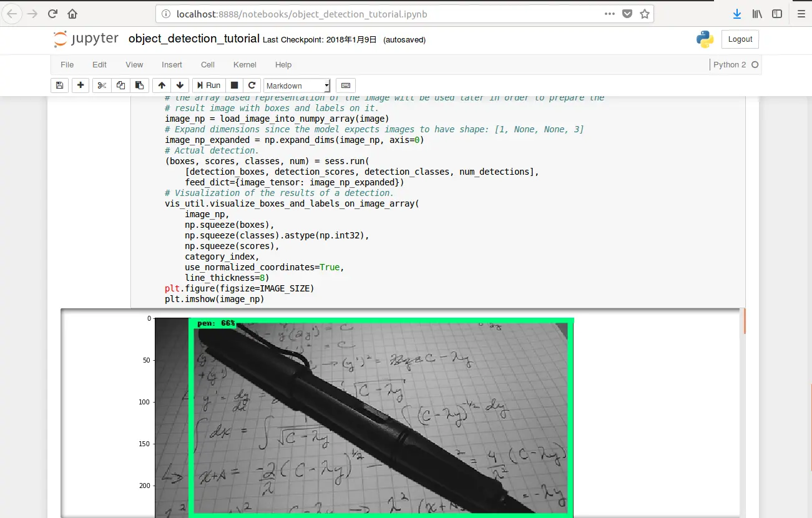812x518 pixels.
Task: Insert a cell below with plus icon
Action: point(81,86)
